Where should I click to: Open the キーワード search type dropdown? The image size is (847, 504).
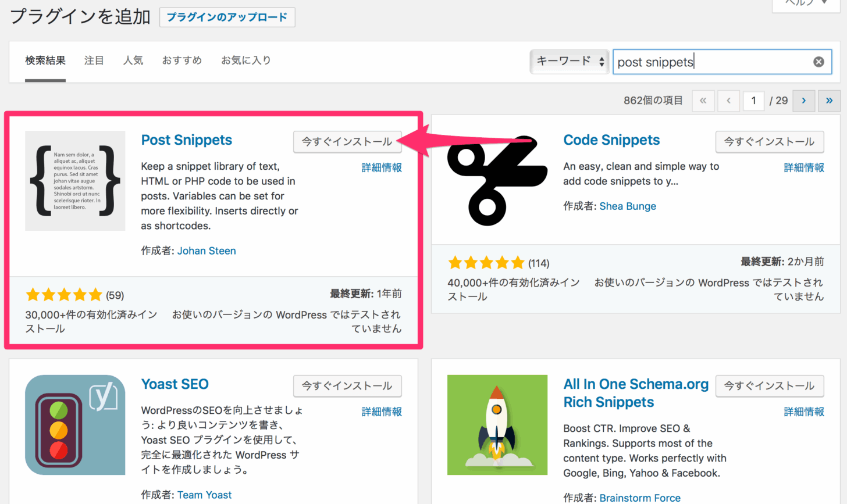pos(570,61)
